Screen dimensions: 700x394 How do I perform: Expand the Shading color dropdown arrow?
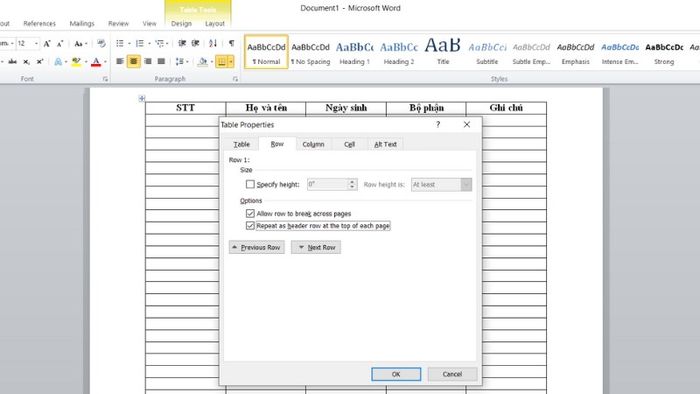pyautogui.click(x=211, y=62)
